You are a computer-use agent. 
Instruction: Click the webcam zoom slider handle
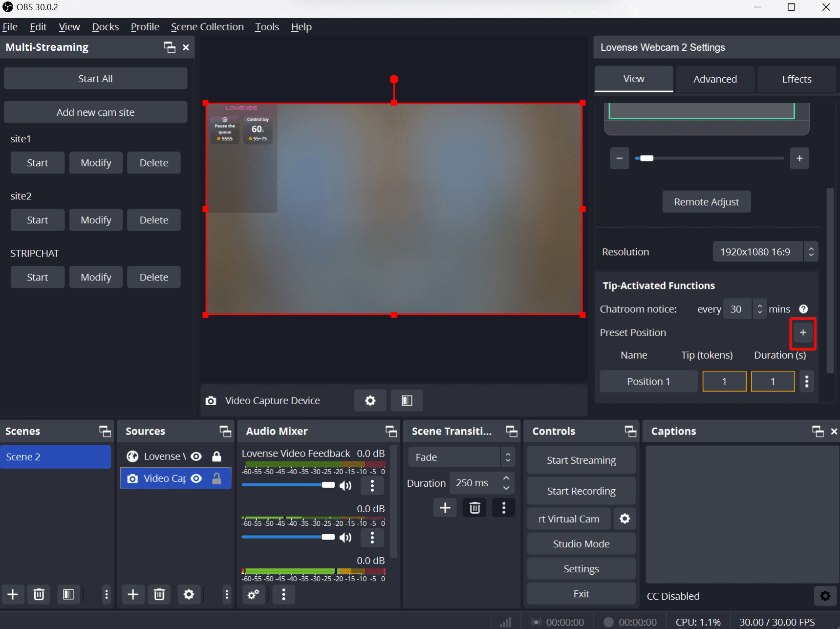click(646, 158)
